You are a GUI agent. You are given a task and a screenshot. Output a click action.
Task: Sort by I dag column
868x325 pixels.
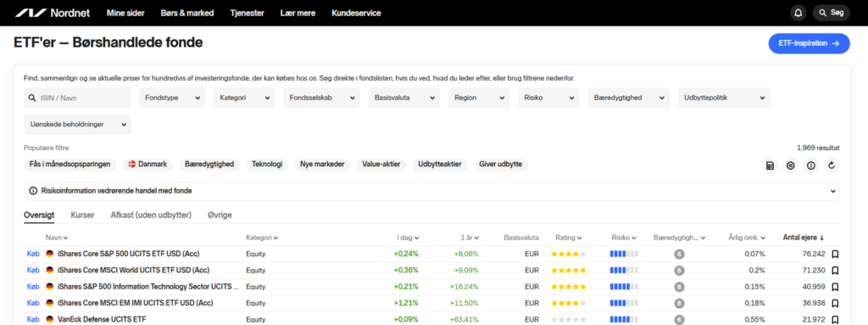(408, 238)
